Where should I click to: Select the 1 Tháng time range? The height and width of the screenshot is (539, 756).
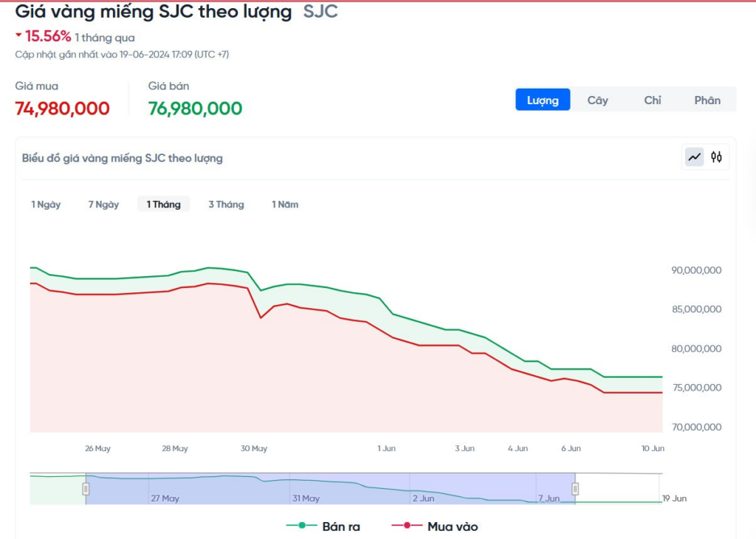163,205
